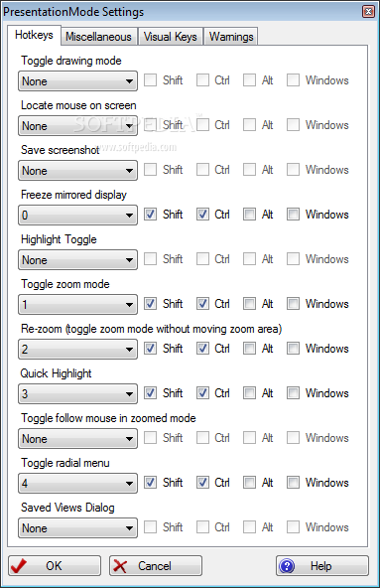Open Toggle follow mouse key dropdown
380x588 pixels.
click(78, 438)
